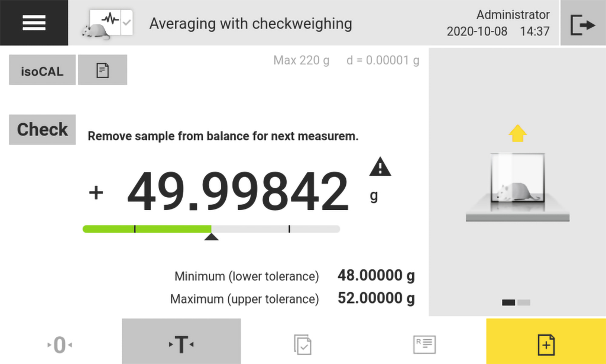Select second page indicator dot
Image resolution: width=606 pixels, height=364 pixels.
(x=524, y=302)
